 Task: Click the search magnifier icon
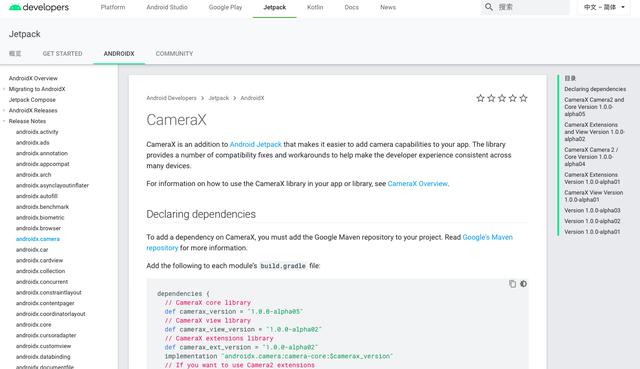489,7
